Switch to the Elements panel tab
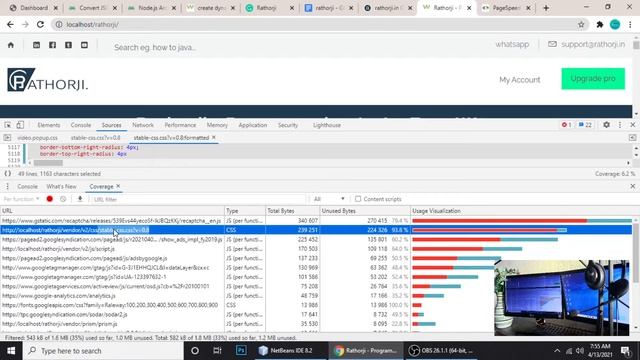Image resolution: width=640 pixels, height=360 pixels. tap(49, 125)
